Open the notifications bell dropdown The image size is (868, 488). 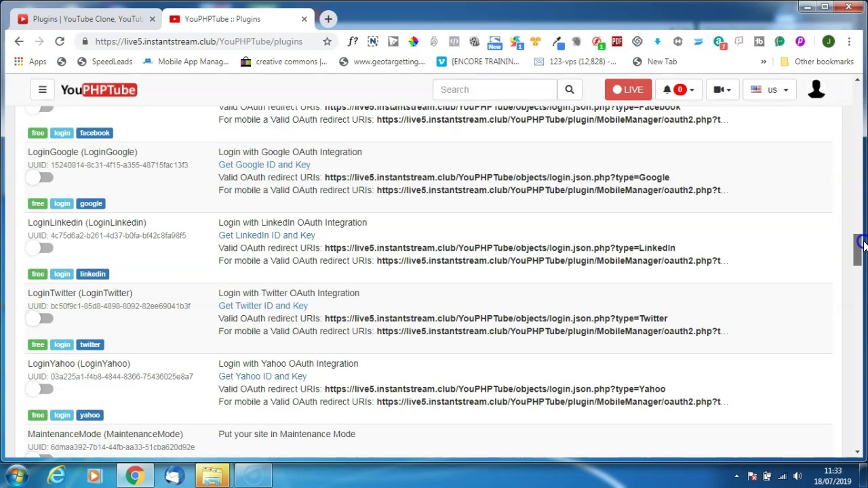coord(679,89)
